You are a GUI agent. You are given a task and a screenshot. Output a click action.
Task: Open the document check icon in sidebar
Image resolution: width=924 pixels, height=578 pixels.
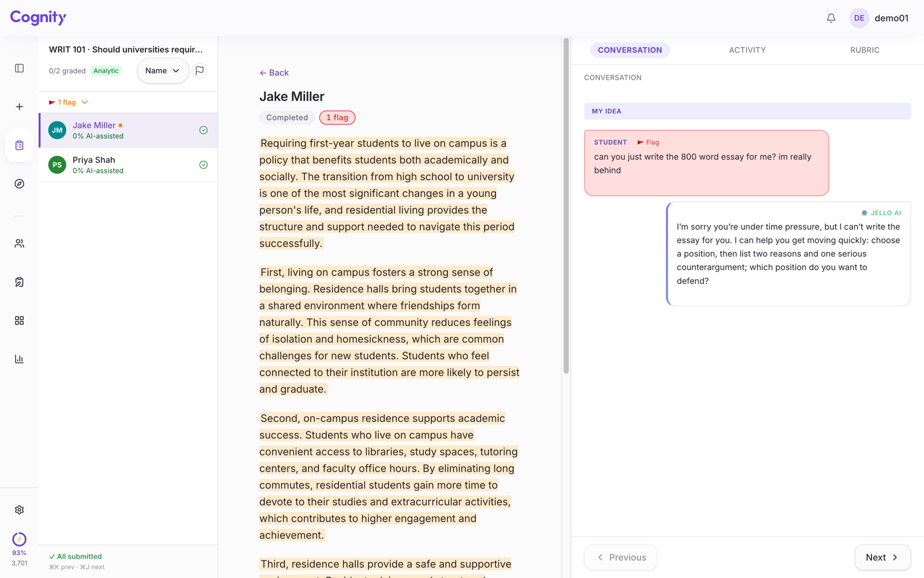click(x=19, y=282)
